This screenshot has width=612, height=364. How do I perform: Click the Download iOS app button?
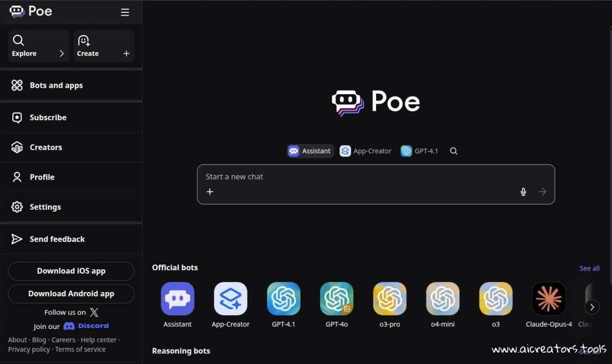(71, 271)
